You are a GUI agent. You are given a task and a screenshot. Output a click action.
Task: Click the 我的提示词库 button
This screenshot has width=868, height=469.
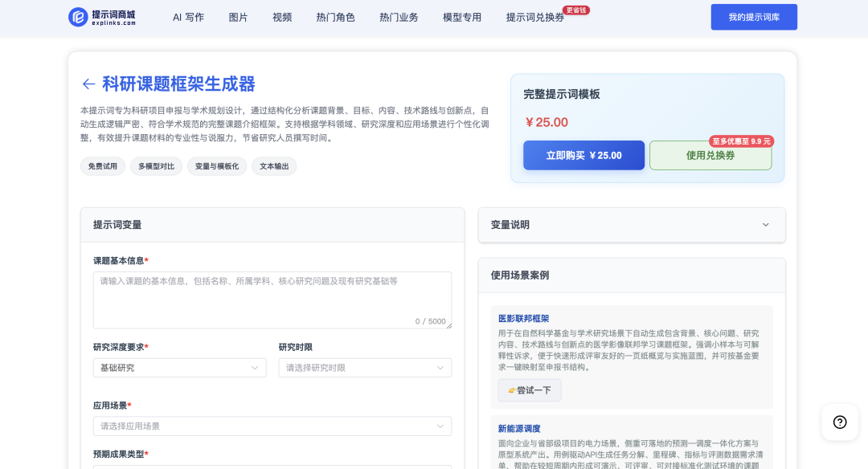pos(754,17)
